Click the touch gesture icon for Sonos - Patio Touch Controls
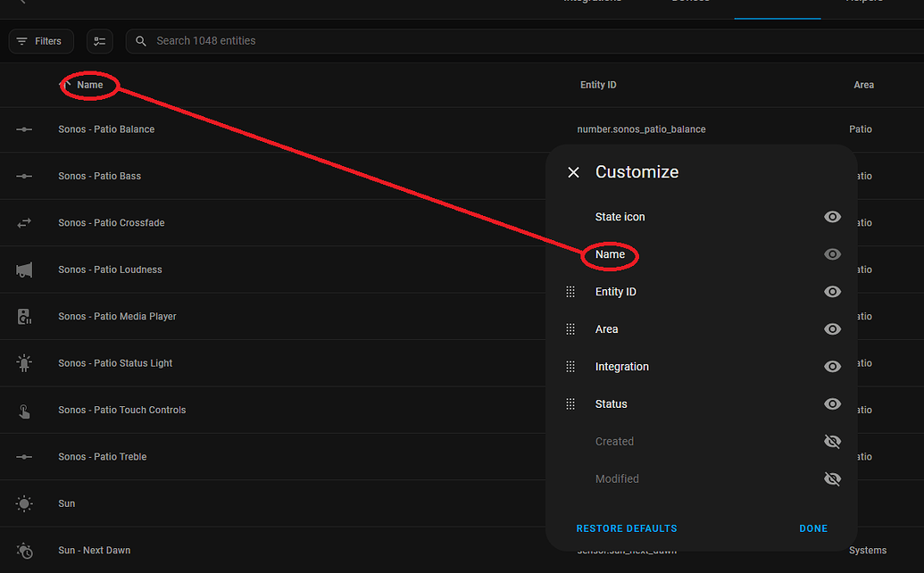The image size is (924, 573). click(24, 410)
